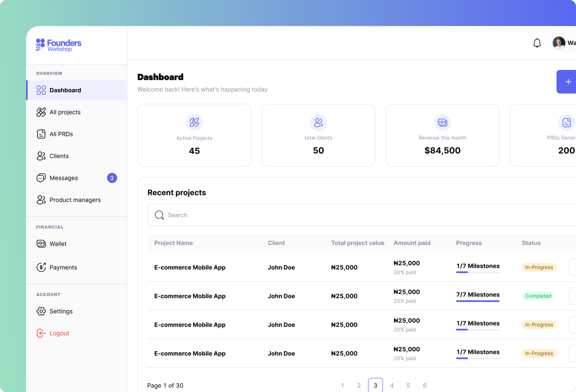
Task: Open the All projects menu item
Action: 65,112
